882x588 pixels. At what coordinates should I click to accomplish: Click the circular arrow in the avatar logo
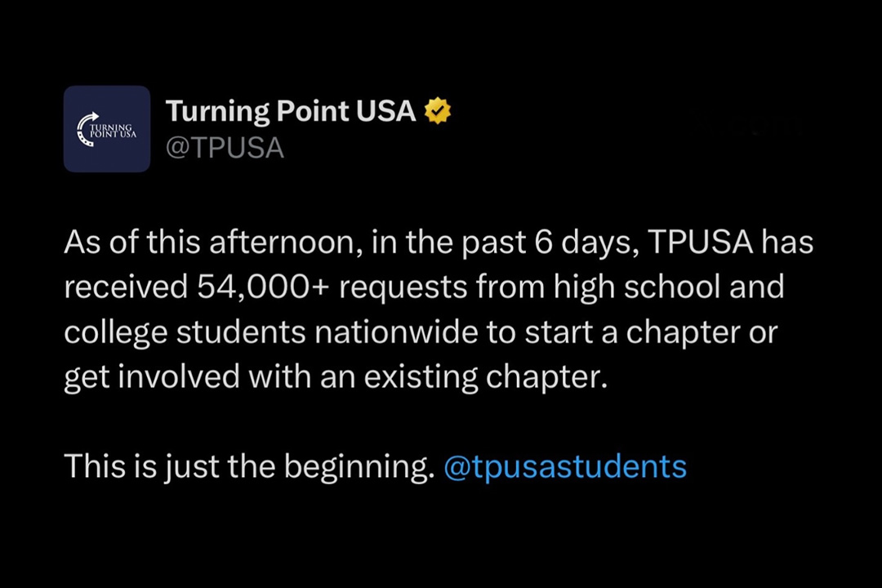coord(85,129)
